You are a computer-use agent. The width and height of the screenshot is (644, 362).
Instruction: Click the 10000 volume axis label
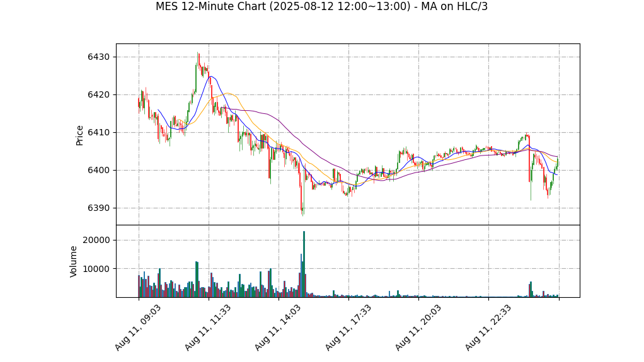point(96,269)
